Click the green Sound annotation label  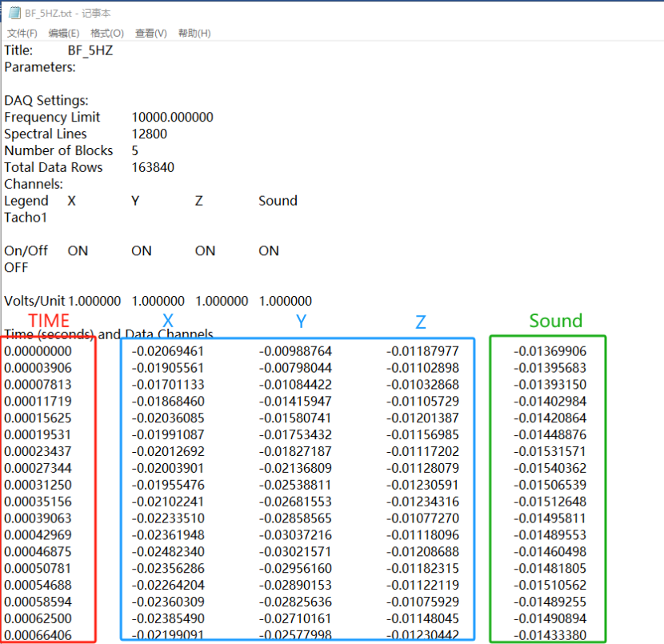tap(555, 321)
